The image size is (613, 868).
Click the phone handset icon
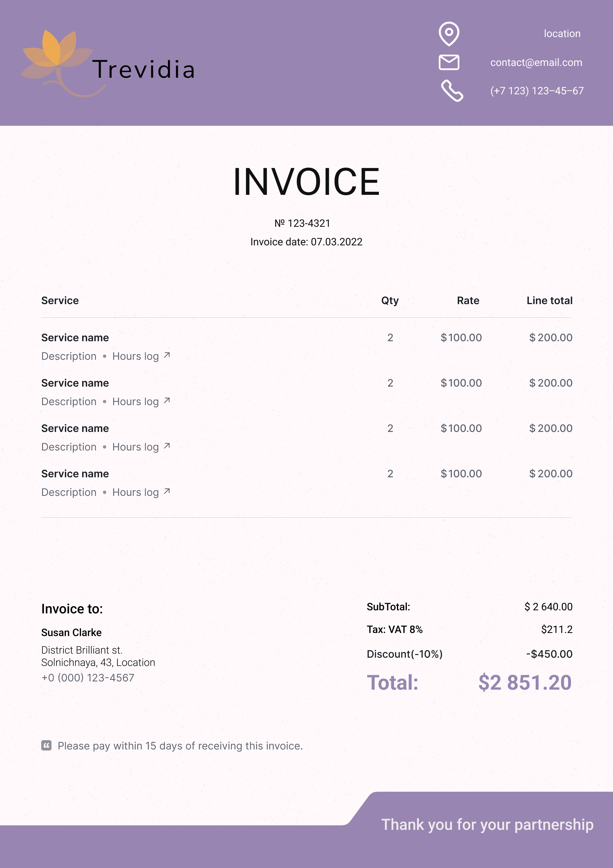coord(452,91)
